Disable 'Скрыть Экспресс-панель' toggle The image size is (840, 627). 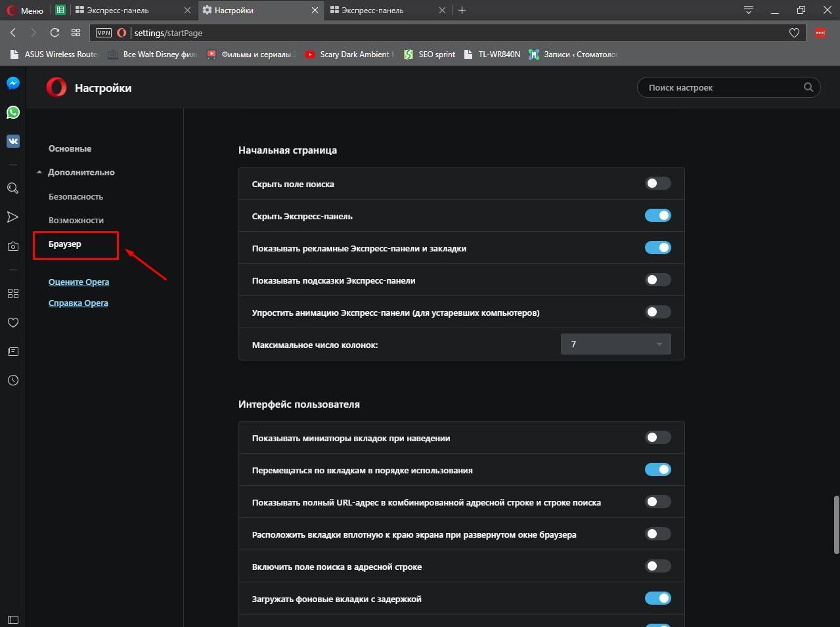657,215
